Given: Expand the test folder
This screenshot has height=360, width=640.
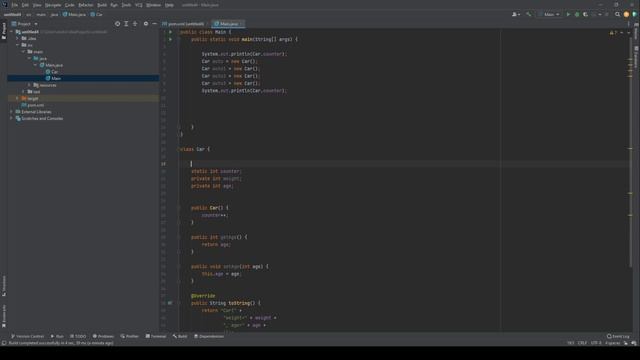Looking at the screenshot, I should pos(24,92).
